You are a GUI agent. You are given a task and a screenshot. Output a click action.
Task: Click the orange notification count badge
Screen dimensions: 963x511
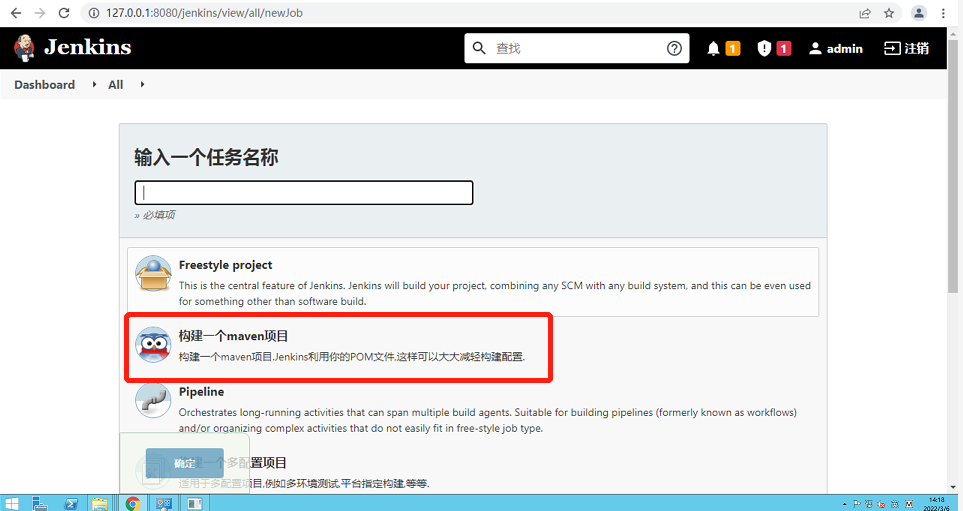pyautogui.click(x=733, y=49)
